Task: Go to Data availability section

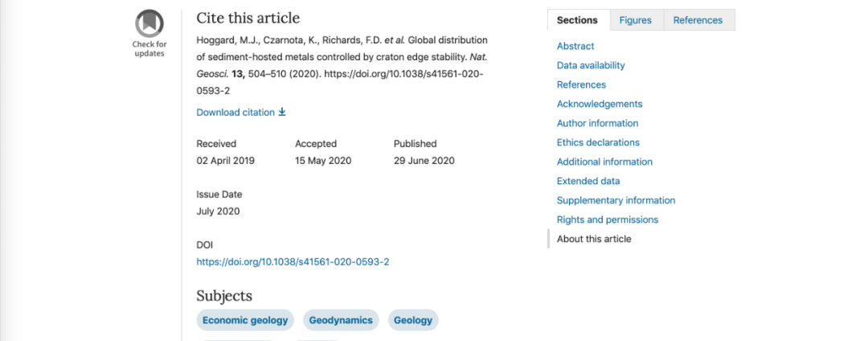Action: (591, 65)
